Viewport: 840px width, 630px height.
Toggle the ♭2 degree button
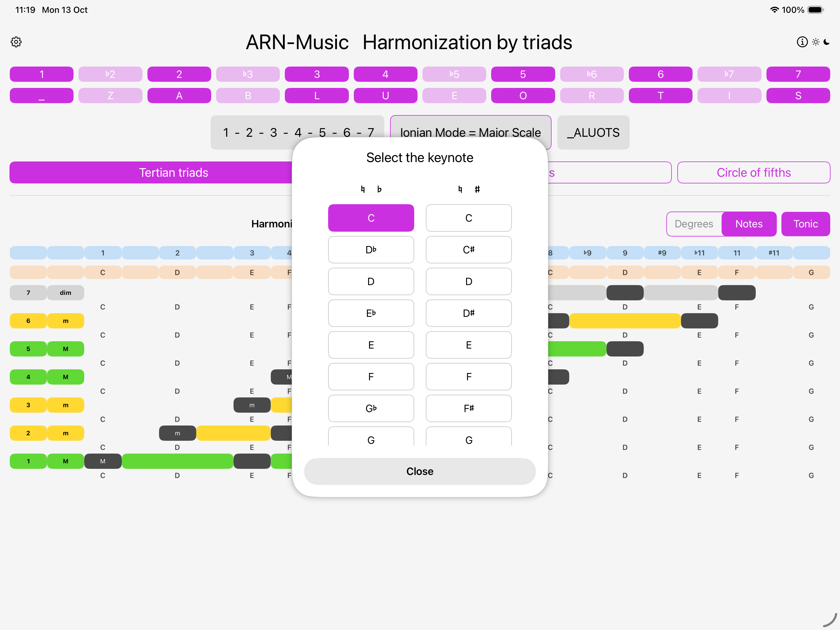click(110, 74)
